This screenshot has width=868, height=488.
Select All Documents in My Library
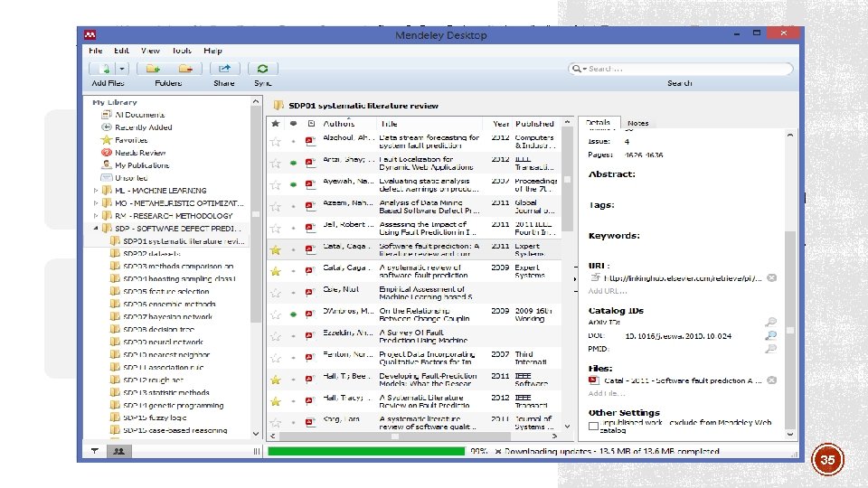(x=139, y=115)
